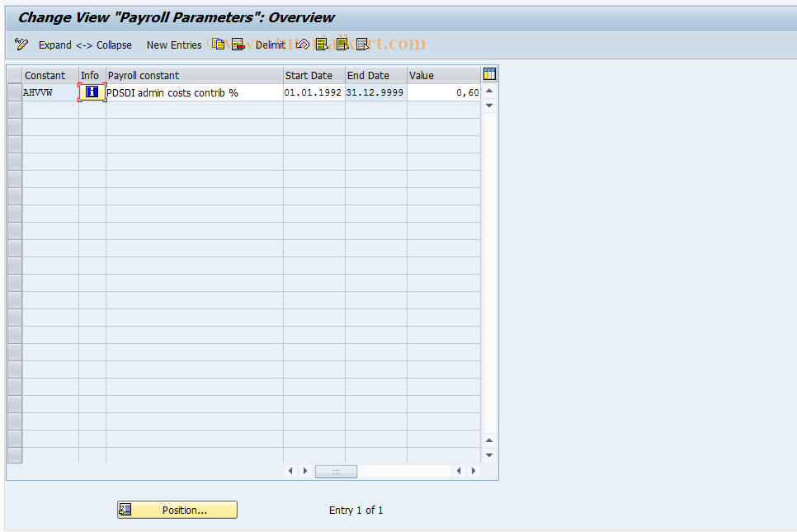This screenshot has height=532, width=797.
Task: Click the select-all corner cell of table
Action: click(x=15, y=75)
